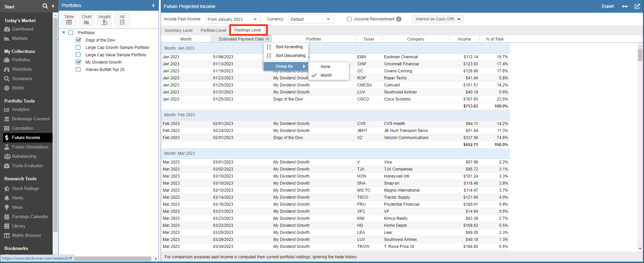The width and height of the screenshot is (644, 263).
Task: Click the expand-width double arrow icon
Action: pos(625,6)
